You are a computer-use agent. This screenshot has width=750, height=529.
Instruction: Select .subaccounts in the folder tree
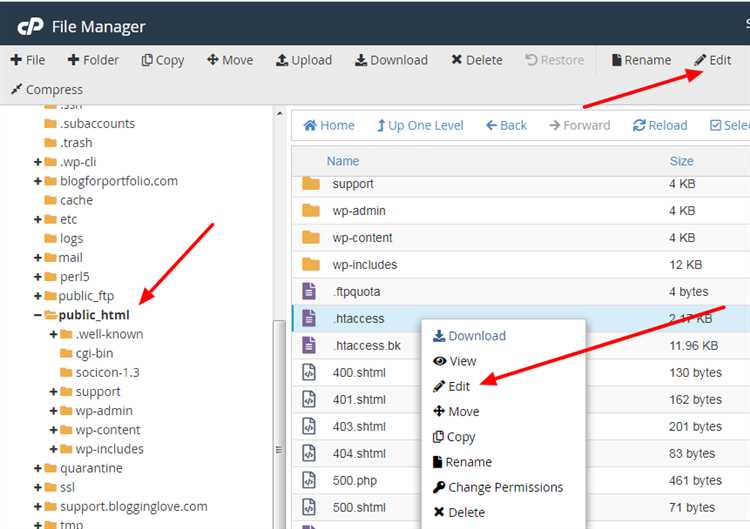tap(97, 123)
